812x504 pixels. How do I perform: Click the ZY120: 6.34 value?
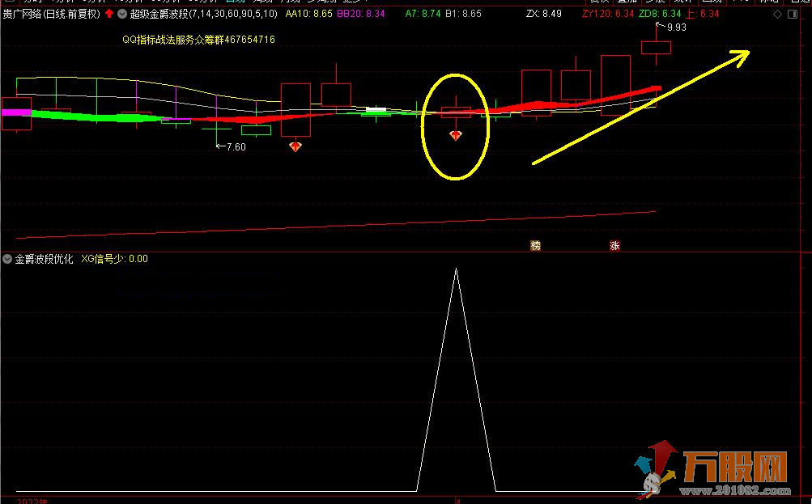pyautogui.click(x=608, y=14)
